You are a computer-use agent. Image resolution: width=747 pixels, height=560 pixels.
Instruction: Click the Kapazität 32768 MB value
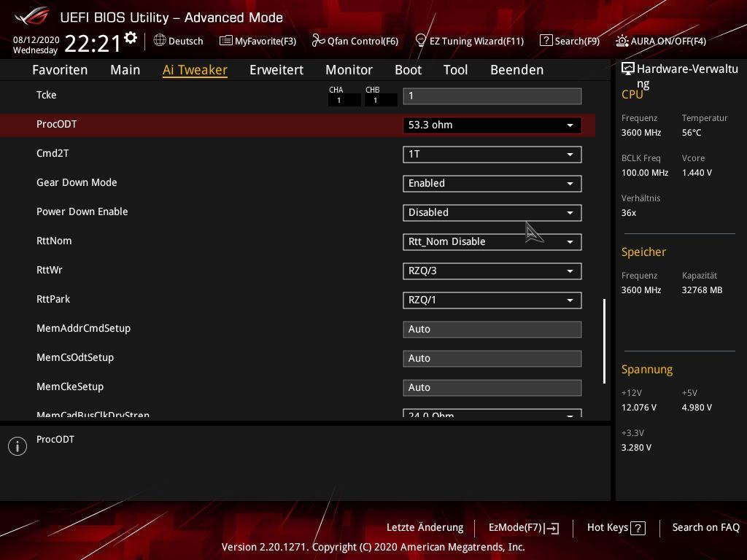(x=703, y=290)
